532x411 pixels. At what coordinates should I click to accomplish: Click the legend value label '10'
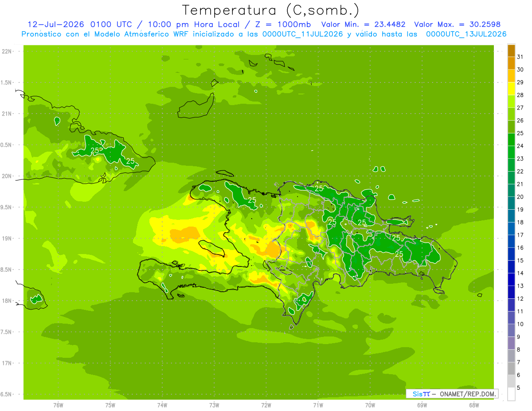tap(520, 324)
